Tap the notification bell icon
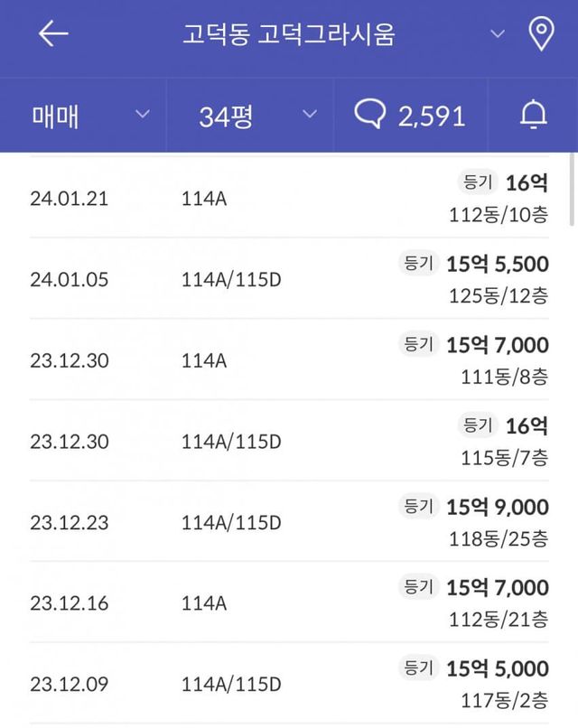578x728 pixels. point(534,116)
